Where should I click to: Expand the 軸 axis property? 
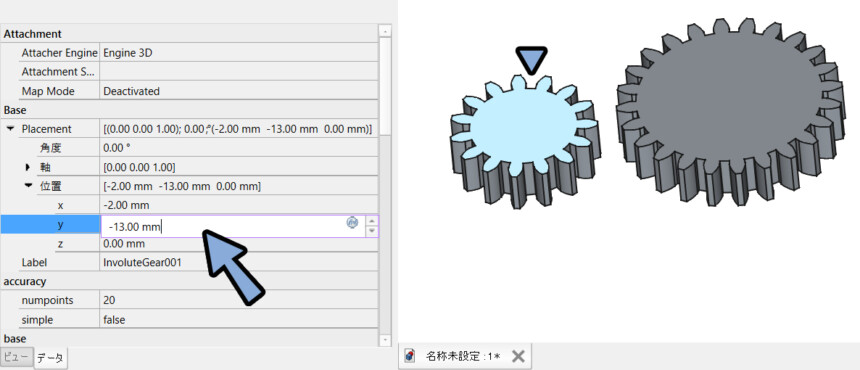click(x=28, y=167)
